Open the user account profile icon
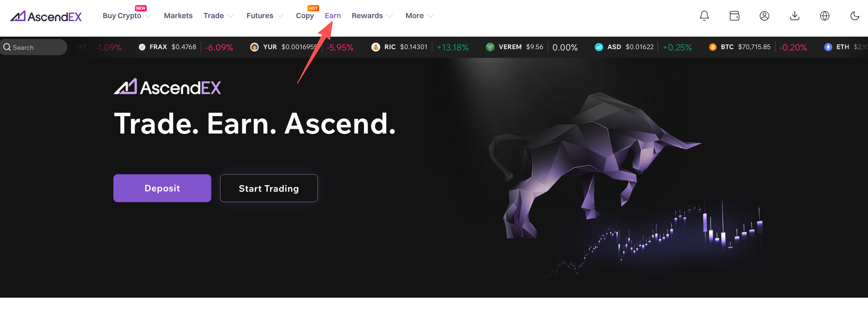This screenshot has height=335, width=868. tap(764, 16)
